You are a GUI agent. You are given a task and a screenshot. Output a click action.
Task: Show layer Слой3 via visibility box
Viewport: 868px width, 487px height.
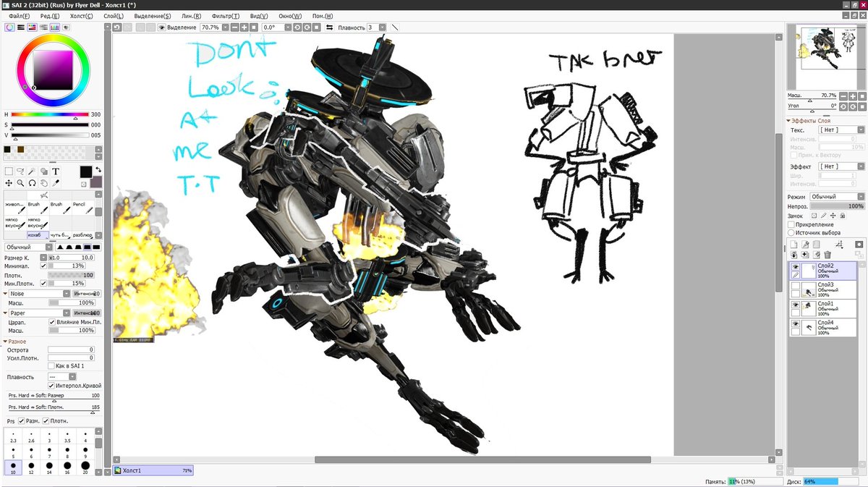pos(796,287)
